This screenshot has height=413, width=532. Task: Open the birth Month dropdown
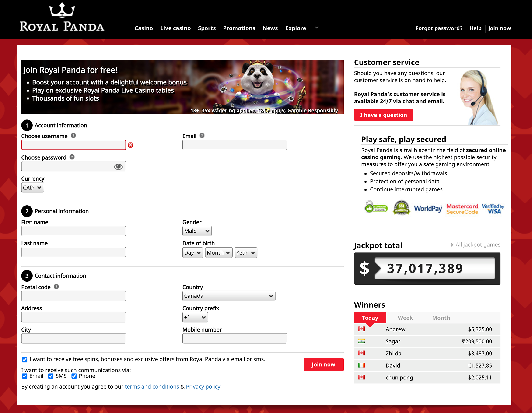point(219,253)
